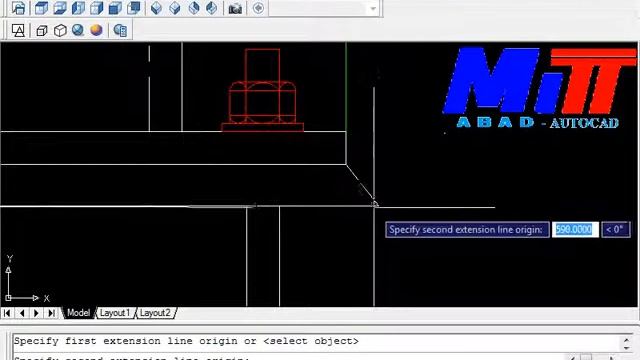Switch to Right view
This screenshot has height=360, width=640.
point(97,8)
